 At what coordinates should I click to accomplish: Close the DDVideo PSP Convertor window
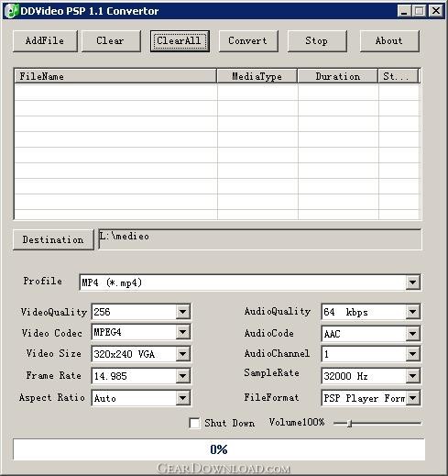[x=436, y=11]
